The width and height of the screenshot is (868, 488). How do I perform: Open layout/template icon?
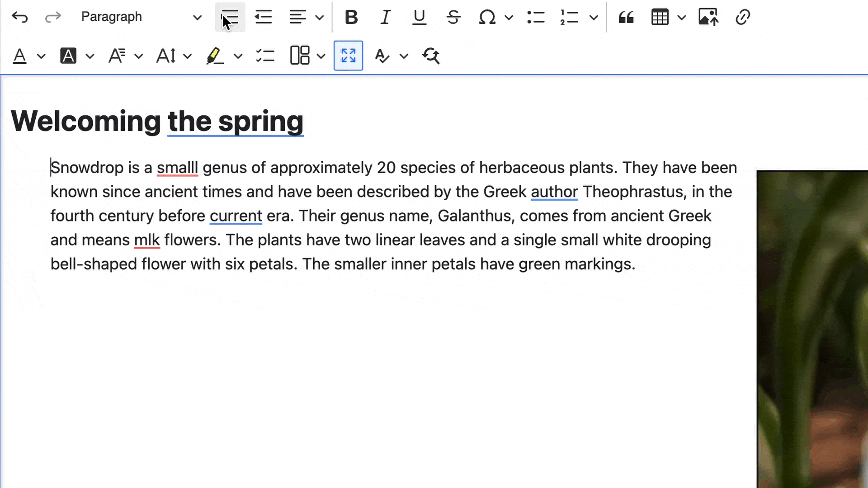click(x=300, y=56)
